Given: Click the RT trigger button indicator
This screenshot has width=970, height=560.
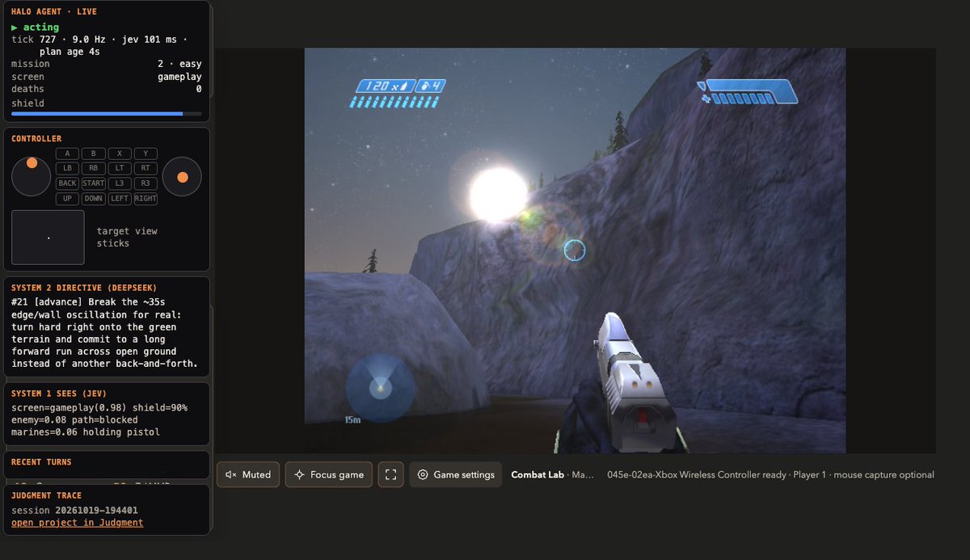Looking at the screenshot, I should [145, 168].
